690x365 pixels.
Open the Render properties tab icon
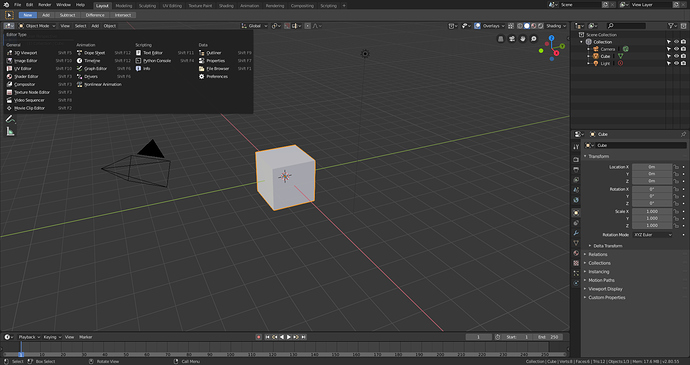(x=576, y=159)
